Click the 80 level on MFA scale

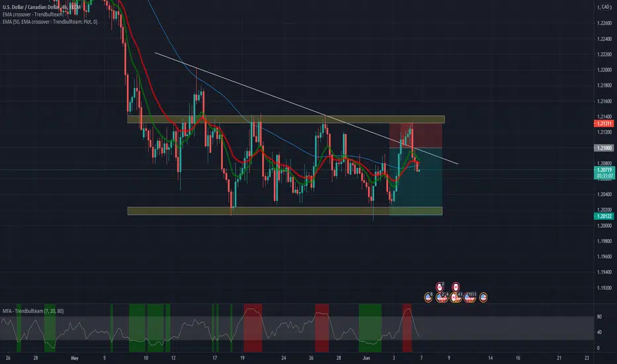coord(599,316)
